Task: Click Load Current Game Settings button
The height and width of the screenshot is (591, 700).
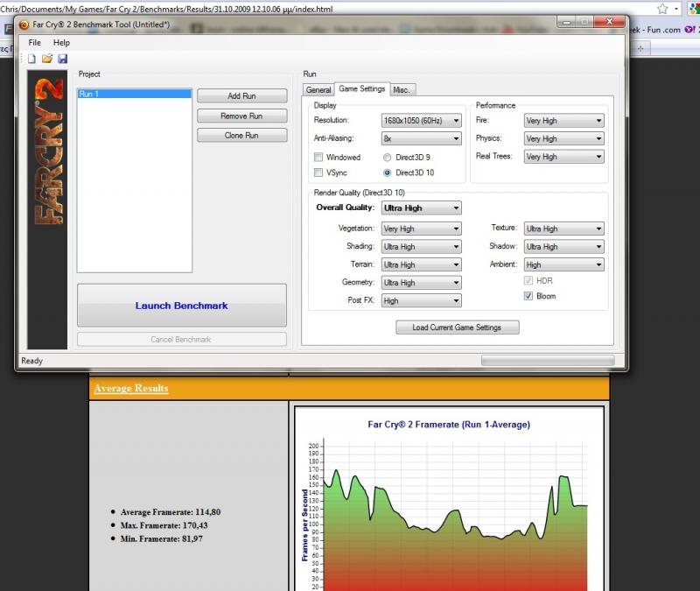Action: [457, 327]
